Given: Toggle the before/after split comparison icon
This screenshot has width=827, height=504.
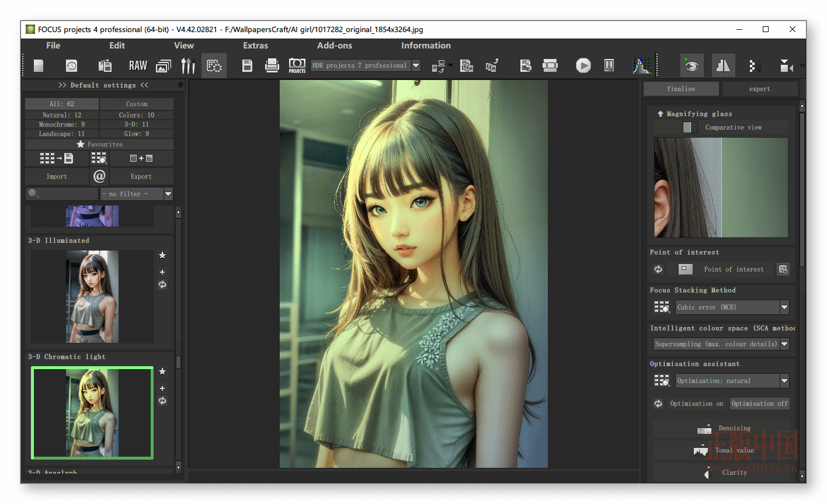Looking at the screenshot, I should (x=723, y=65).
